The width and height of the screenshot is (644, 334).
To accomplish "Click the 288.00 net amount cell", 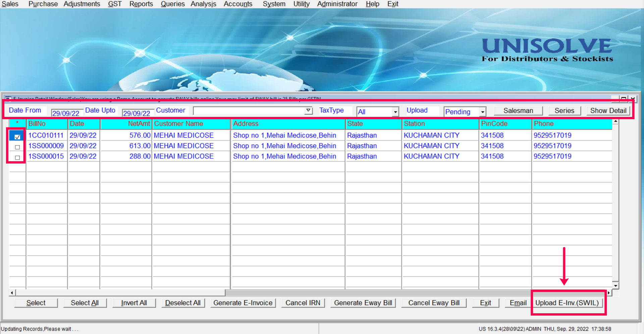I will tap(126, 156).
